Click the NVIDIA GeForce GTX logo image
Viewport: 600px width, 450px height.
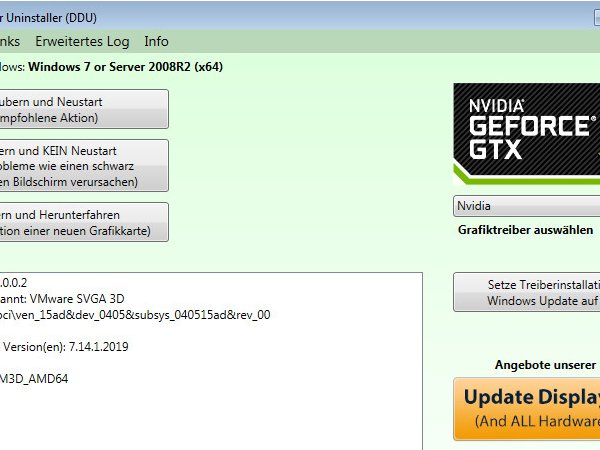(527, 134)
